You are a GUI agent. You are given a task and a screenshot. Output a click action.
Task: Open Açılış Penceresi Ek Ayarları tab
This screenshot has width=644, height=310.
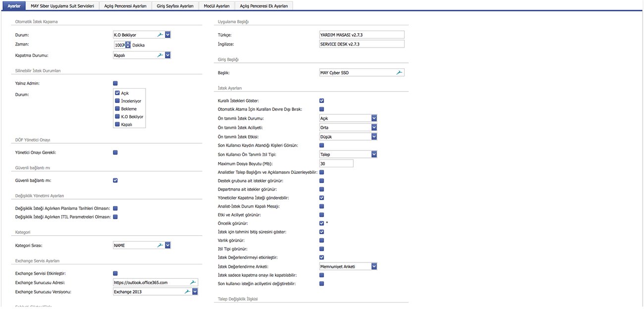click(x=264, y=5)
